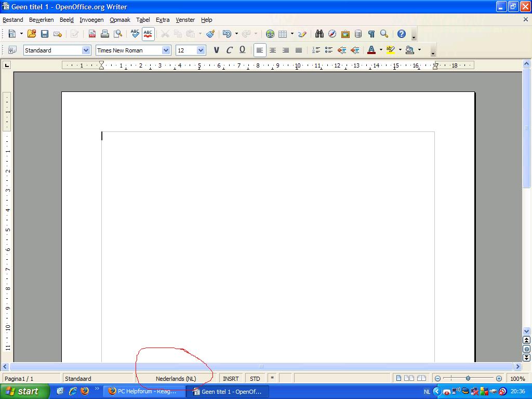This screenshot has width=532, height=399.
Task: Toggle INSRT insert mode in status bar
Action: (x=231, y=379)
